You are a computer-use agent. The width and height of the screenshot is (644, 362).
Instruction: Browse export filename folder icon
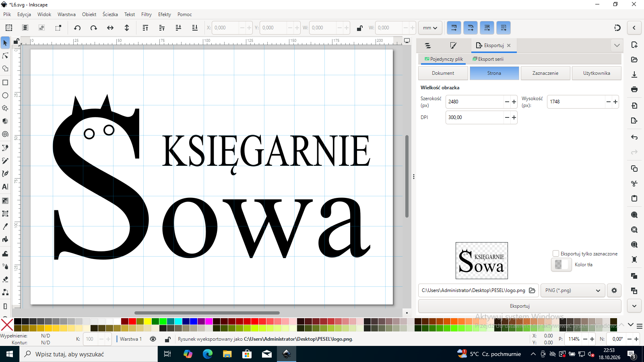[x=532, y=290]
